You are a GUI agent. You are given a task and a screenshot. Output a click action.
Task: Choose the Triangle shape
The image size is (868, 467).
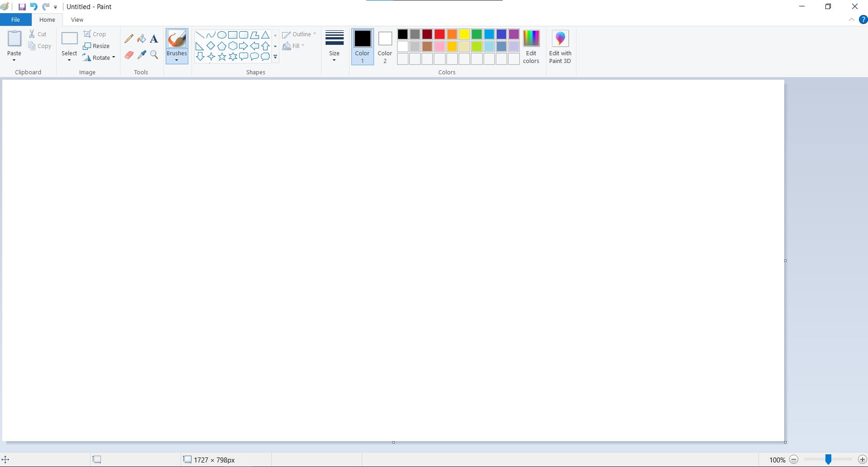(x=265, y=35)
